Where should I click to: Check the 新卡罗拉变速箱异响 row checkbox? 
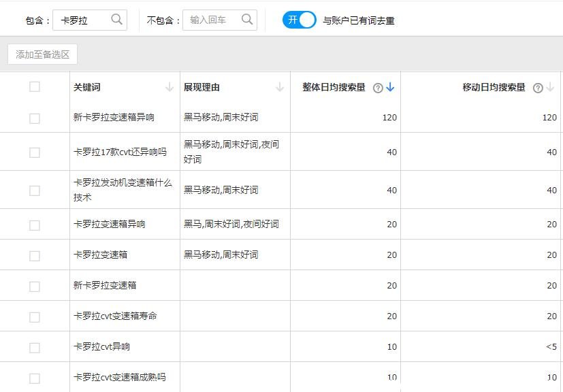click(34, 116)
